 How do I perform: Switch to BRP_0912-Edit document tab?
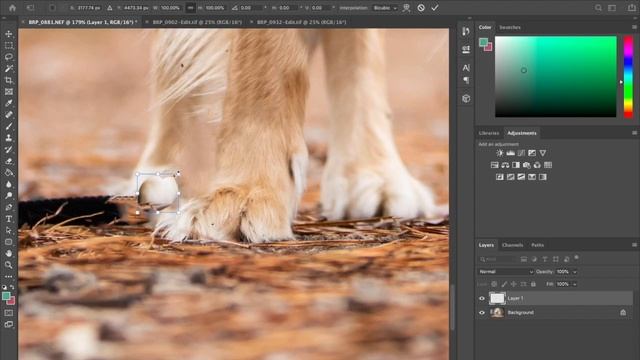coord(302,22)
